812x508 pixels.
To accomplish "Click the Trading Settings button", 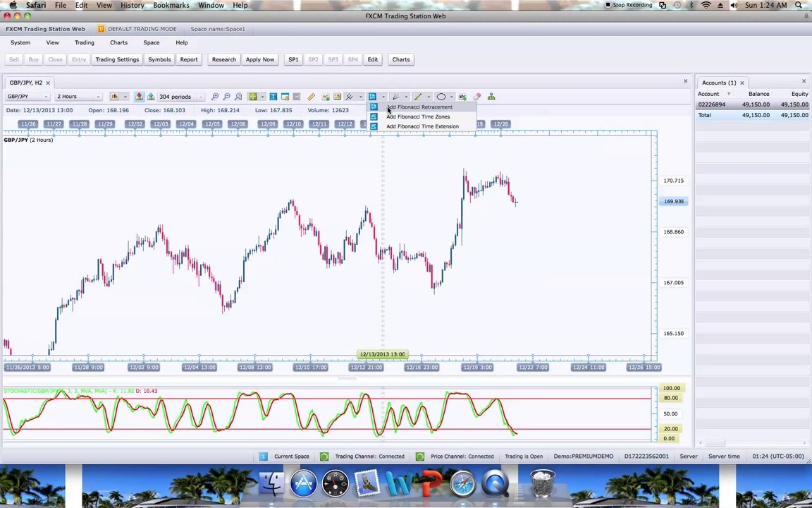I will (x=117, y=59).
